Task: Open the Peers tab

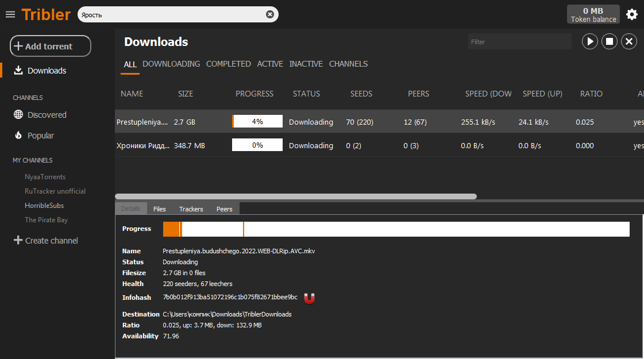Action: (x=224, y=209)
